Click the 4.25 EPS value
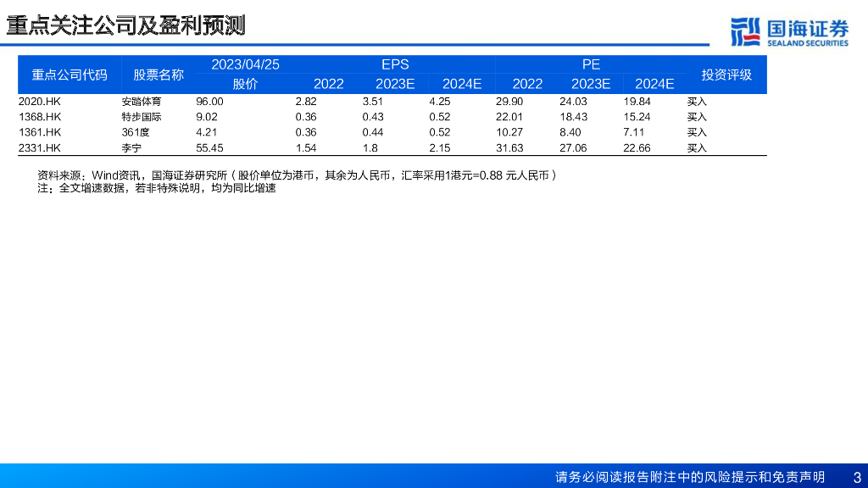Screen dimensions: 868x488 click(440, 102)
